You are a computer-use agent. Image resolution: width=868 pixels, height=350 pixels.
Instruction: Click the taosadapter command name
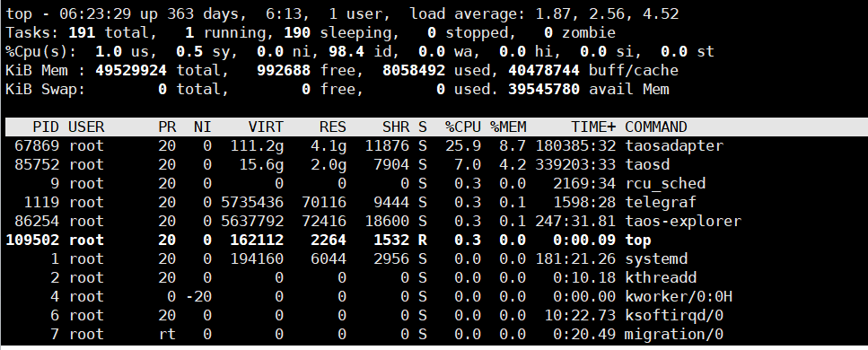(x=674, y=146)
